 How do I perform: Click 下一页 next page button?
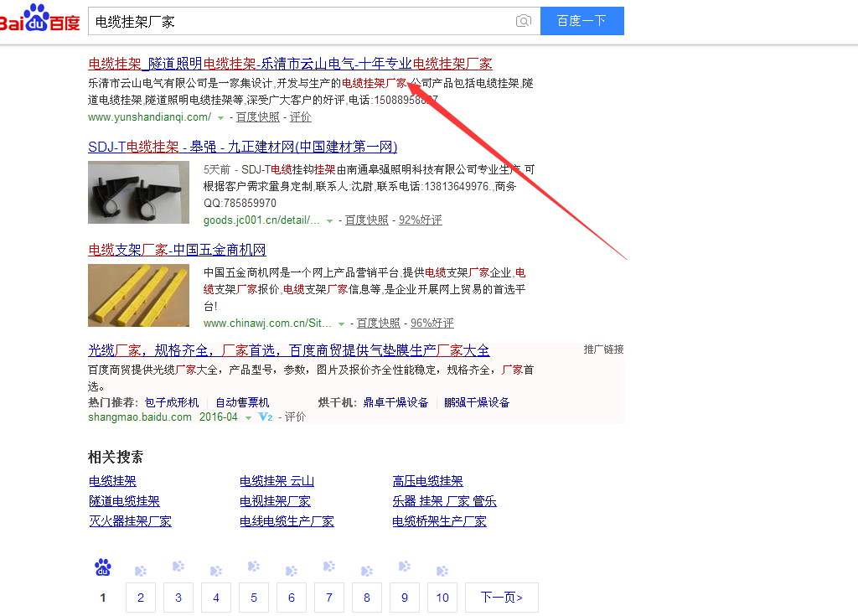(x=502, y=598)
